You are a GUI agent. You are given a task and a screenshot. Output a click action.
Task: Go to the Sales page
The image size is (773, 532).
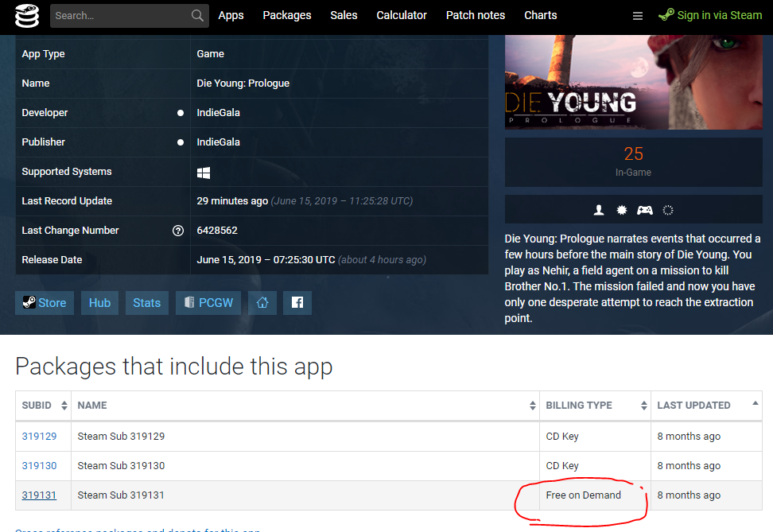[344, 16]
